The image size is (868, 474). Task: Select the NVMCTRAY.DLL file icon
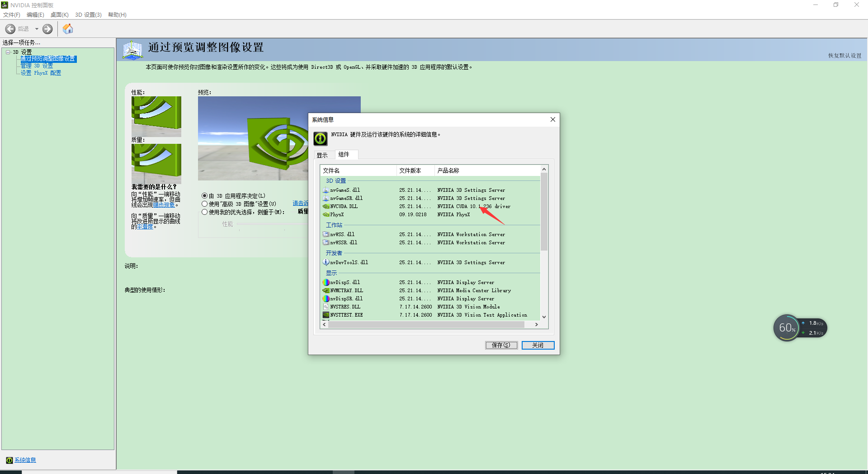click(x=325, y=290)
